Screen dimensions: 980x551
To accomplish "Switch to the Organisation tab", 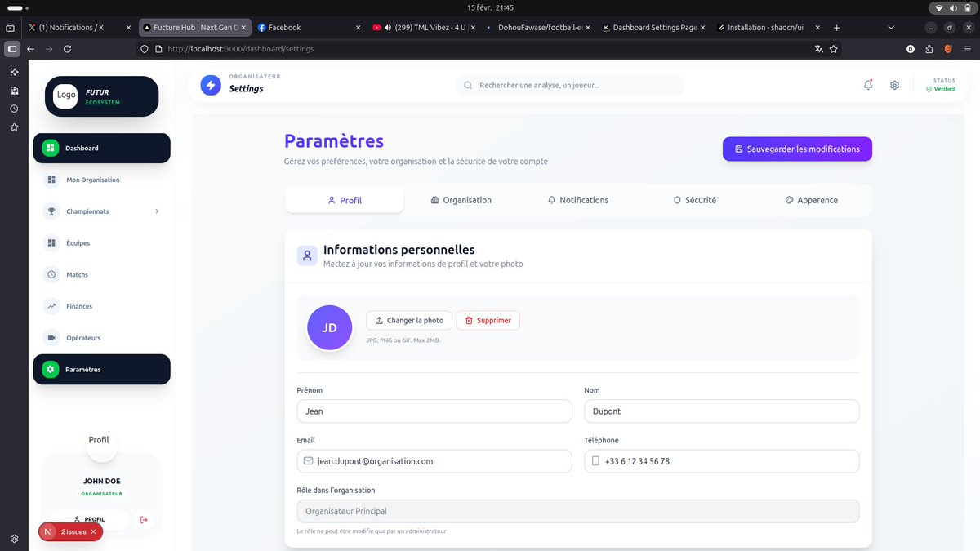I will (461, 200).
